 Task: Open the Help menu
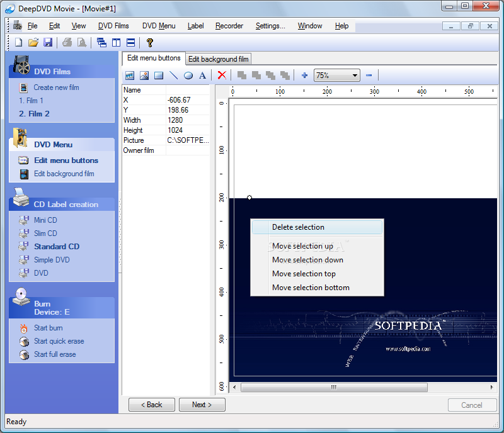pos(341,26)
